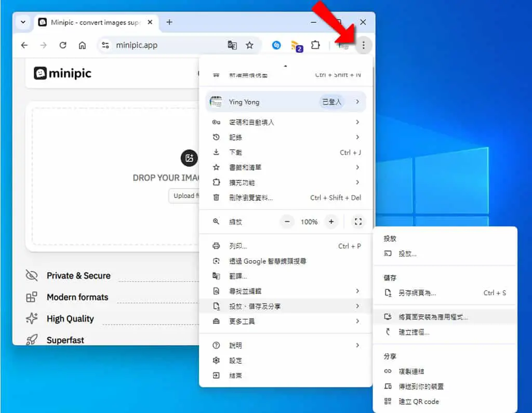Decrease zoom with the minus button
Image resolution: width=532 pixels, height=413 pixels.
tap(287, 222)
